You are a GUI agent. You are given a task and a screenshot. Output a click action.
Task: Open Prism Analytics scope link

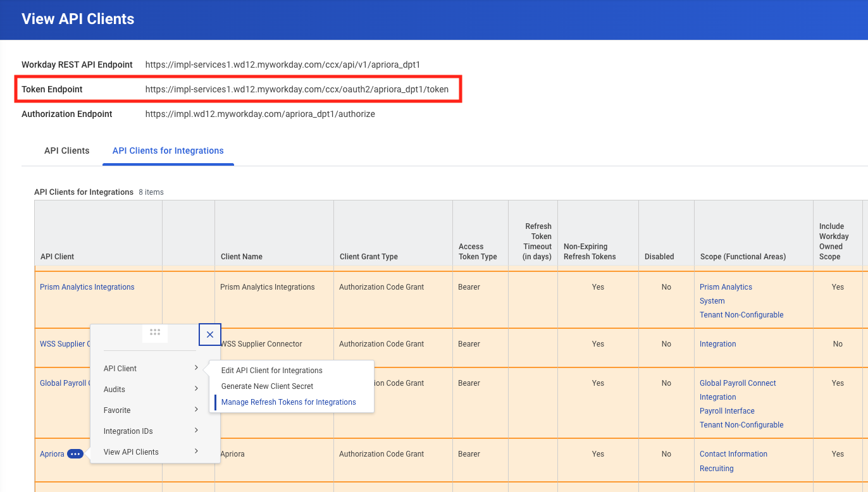click(726, 287)
